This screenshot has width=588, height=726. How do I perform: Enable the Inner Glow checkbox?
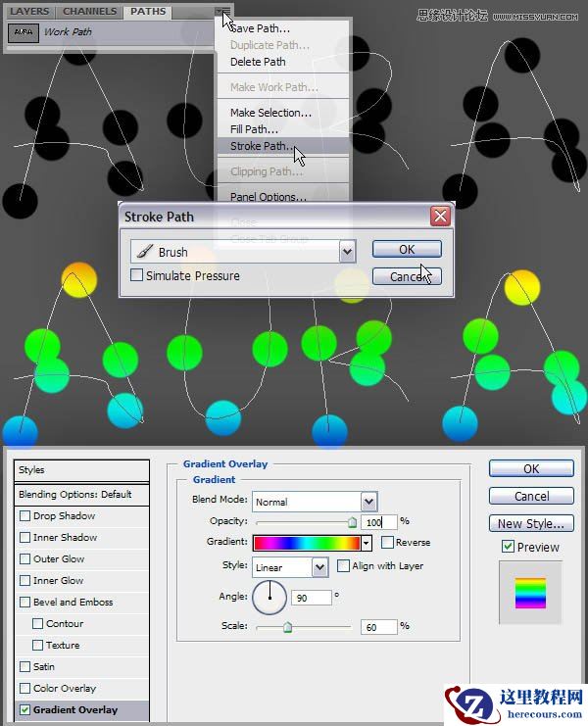pyautogui.click(x=25, y=580)
